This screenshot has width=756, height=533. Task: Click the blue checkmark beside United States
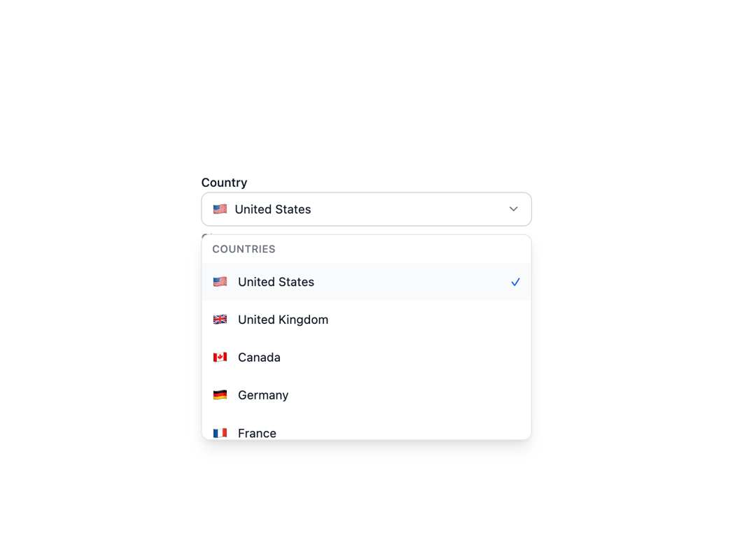(515, 282)
